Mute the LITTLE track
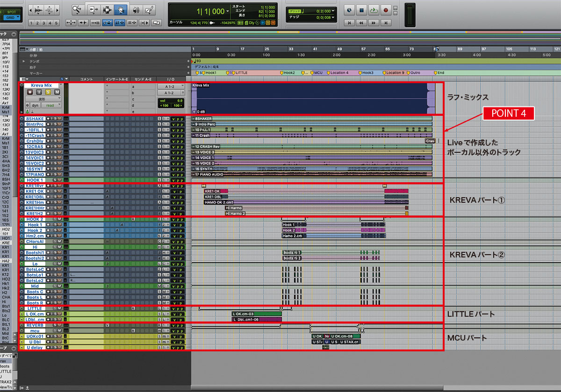This screenshot has width=561, height=392. pos(59,308)
